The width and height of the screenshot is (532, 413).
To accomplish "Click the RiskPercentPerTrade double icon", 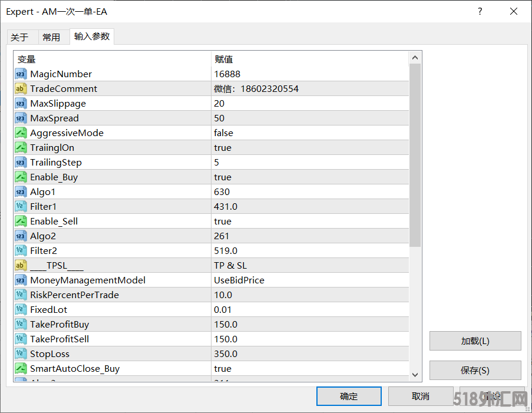I will (21, 295).
